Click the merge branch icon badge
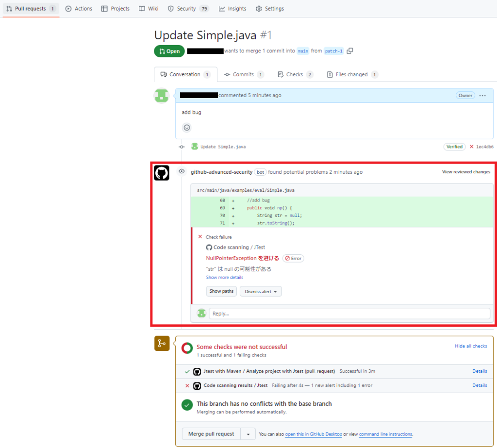The width and height of the screenshot is (497, 448). coord(162,343)
